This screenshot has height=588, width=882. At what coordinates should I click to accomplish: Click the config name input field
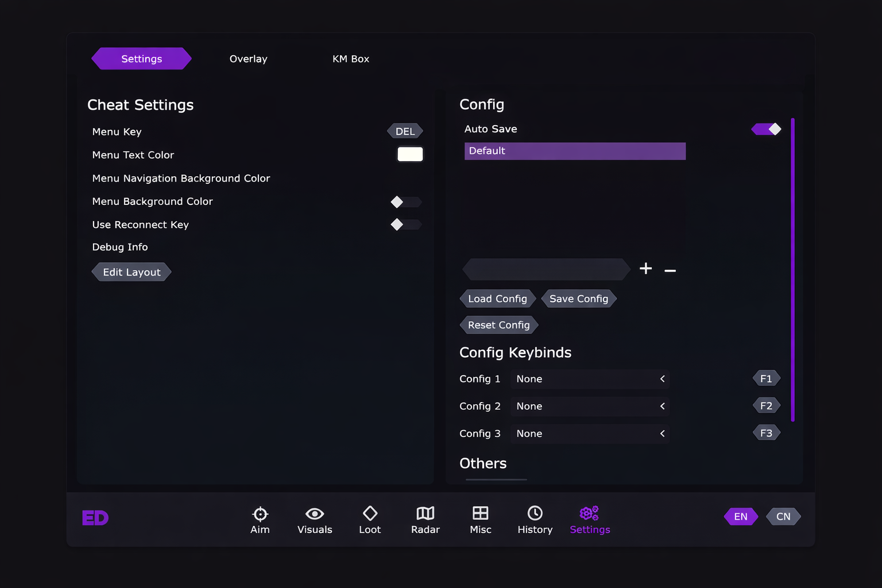click(546, 269)
